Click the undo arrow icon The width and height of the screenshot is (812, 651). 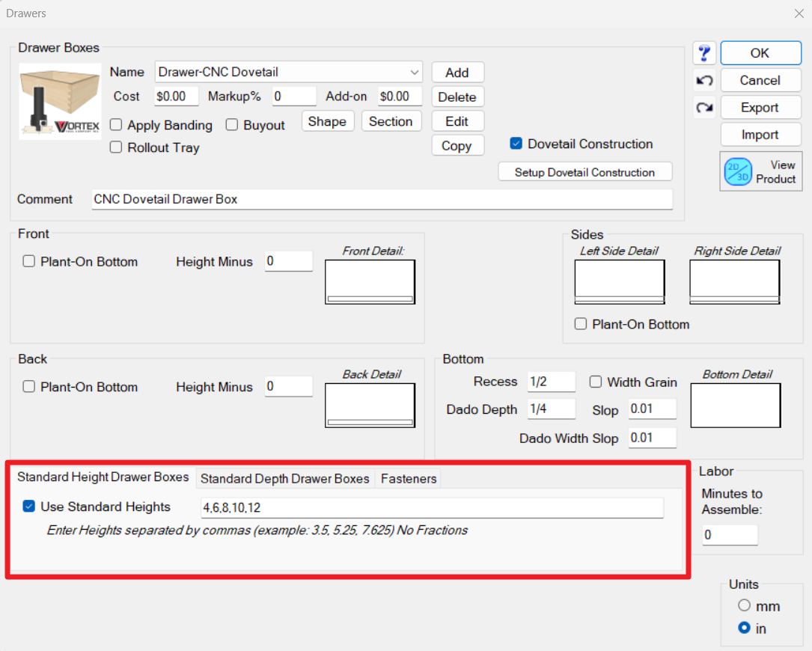click(x=703, y=80)
